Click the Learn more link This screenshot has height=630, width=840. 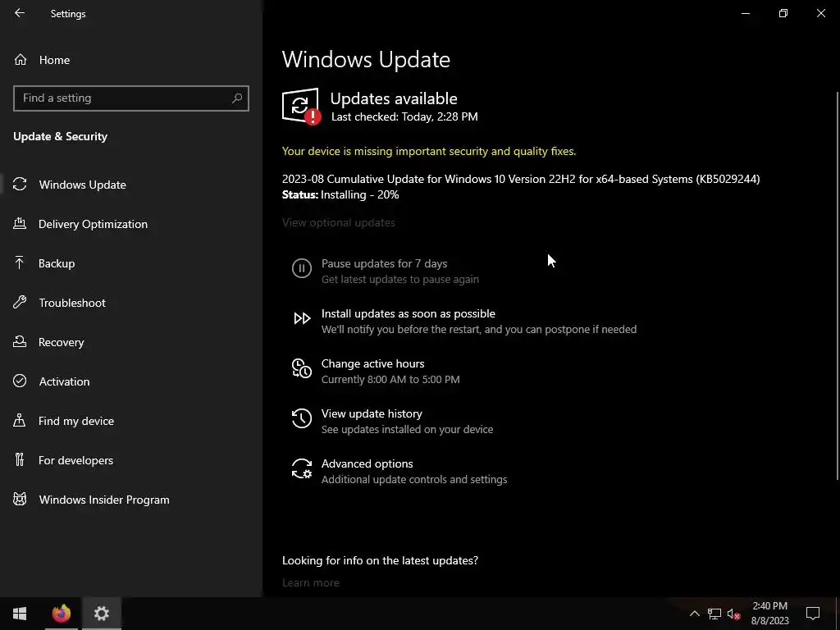[311, 582]
